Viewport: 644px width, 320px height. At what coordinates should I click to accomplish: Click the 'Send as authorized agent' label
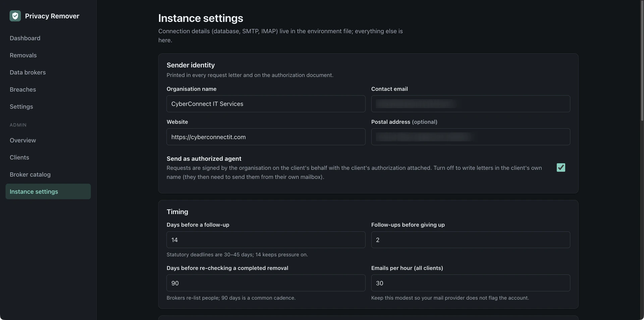click(204, 159)
